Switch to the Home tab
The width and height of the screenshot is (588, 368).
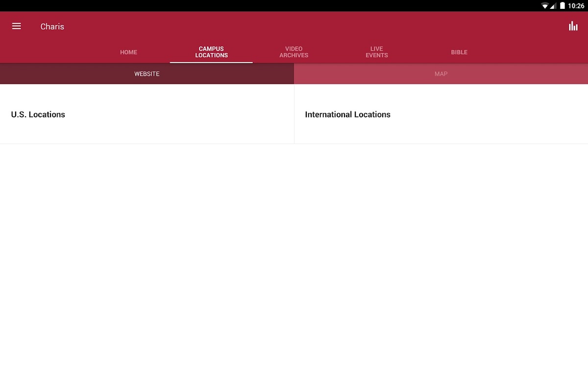click(128, 52)
